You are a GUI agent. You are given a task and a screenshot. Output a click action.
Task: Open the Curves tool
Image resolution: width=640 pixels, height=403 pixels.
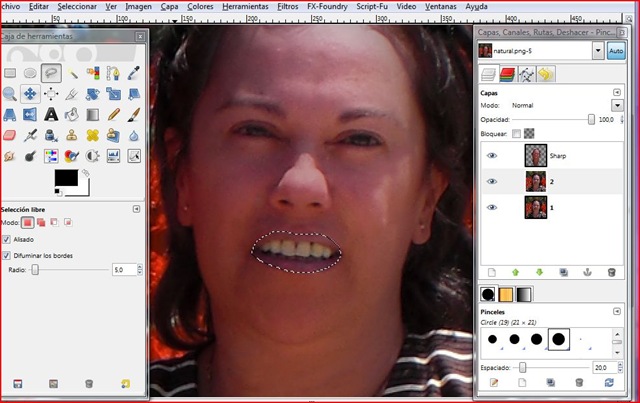click(134, 156)
